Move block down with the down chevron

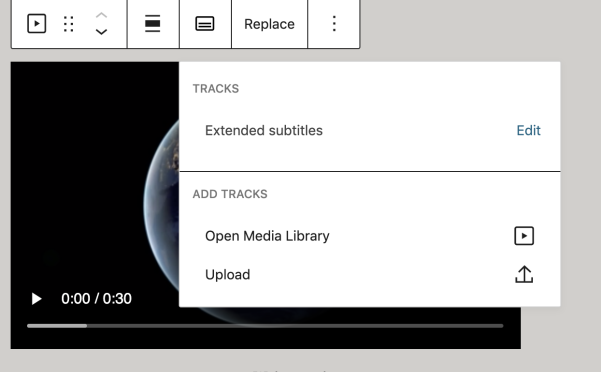click(101, 32)
